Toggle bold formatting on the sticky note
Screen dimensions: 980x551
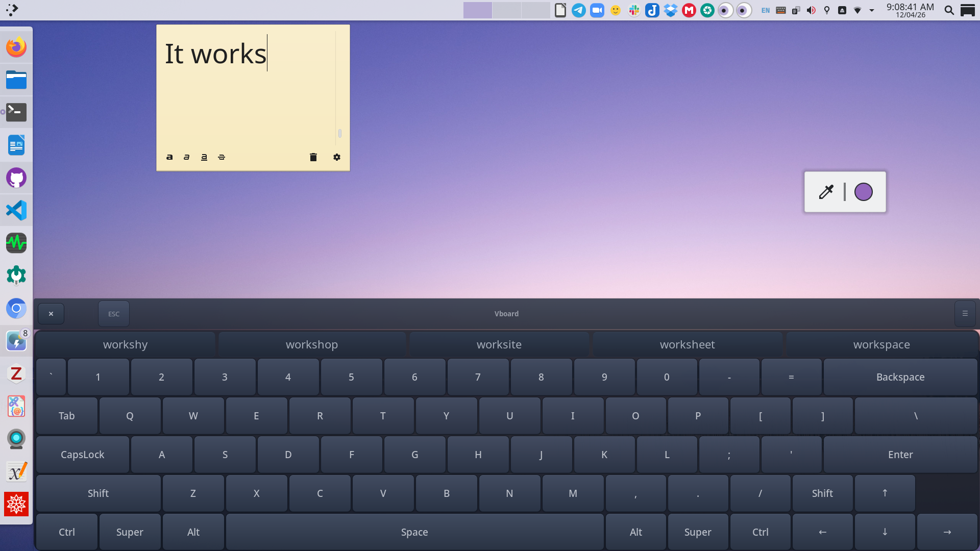pos(169,157)
